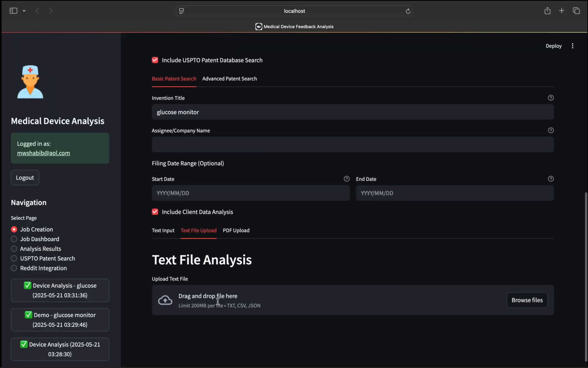Uncheck Include USPTO Patent Database Search
Viewport: 588px width, 368px height.
(155, 60)
